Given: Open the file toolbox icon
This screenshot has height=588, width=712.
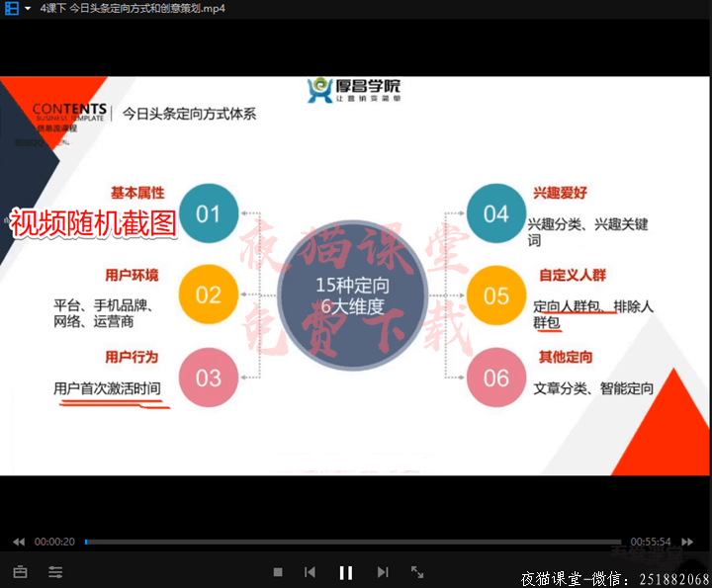Looking at the screenshot, I should (20, 572).
